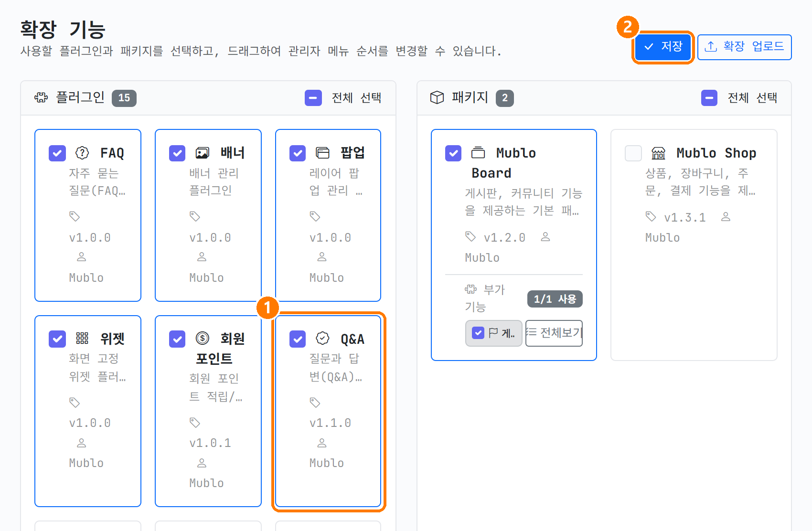The width and height of the screenshot is (812, 531).
Task: Uncheck the FAQ plugin checkbox
Action: (x=57, y=153)
